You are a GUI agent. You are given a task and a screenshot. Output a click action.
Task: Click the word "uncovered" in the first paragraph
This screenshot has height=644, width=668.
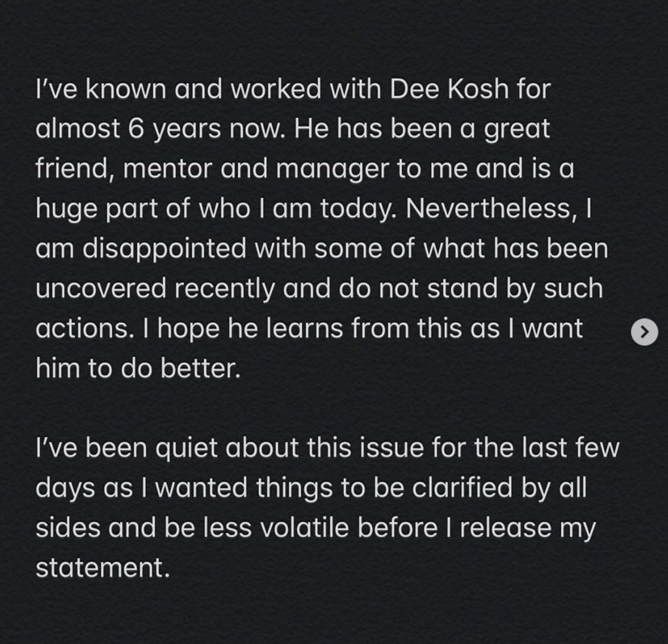coord(100,288)
